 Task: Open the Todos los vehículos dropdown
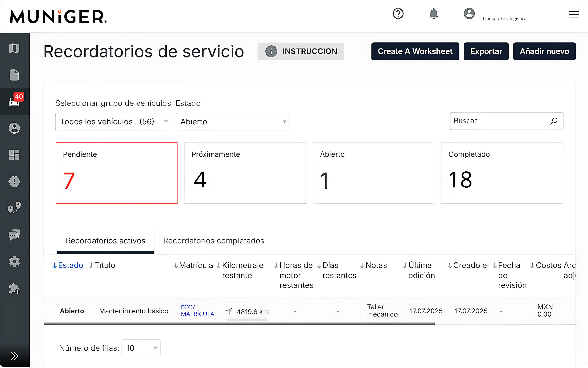pyautogui.click(x=113, y=121)
